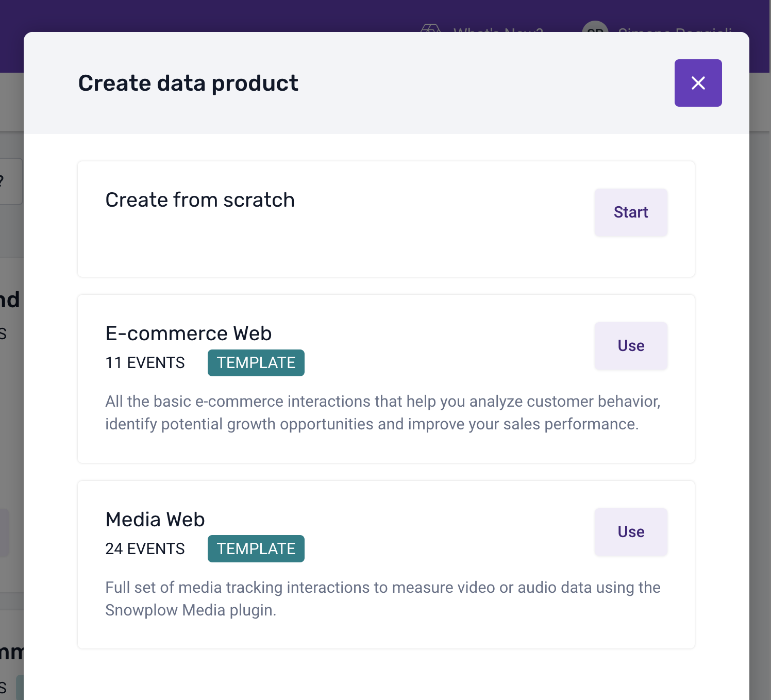
Task: Click the TEMPLATE badge under Media Web
Action: pos(256,549)
